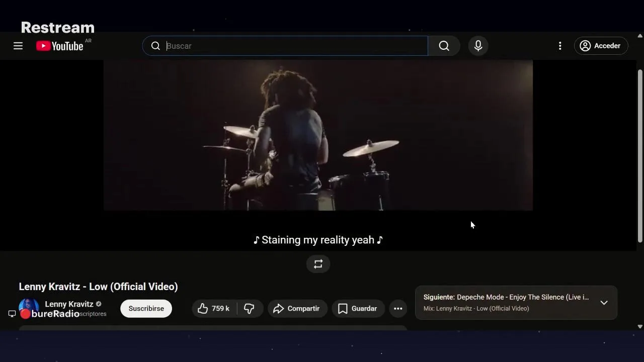Click the Compartir share button
Image resolution: width=644 pixels, height=362 pixels.
pos(297,308)
